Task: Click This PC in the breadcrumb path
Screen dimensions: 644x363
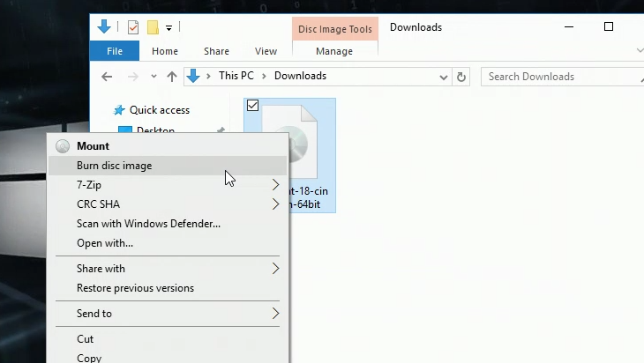Action: click(237, 77)
